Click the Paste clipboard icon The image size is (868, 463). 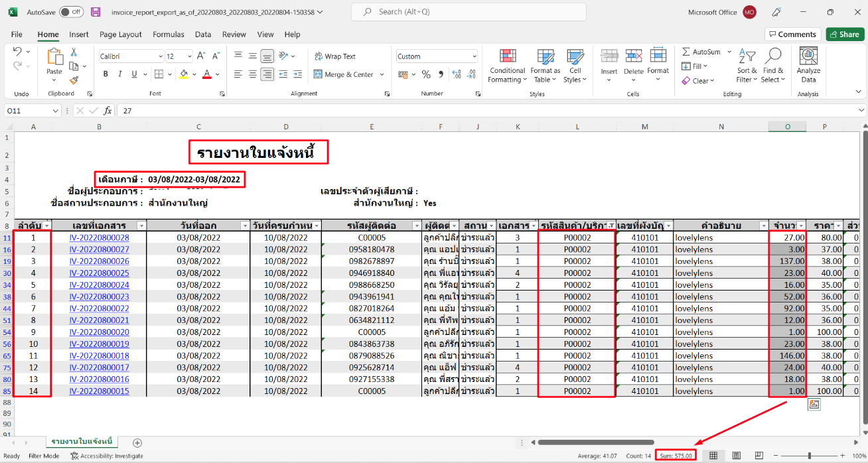[x=54, y=57]
